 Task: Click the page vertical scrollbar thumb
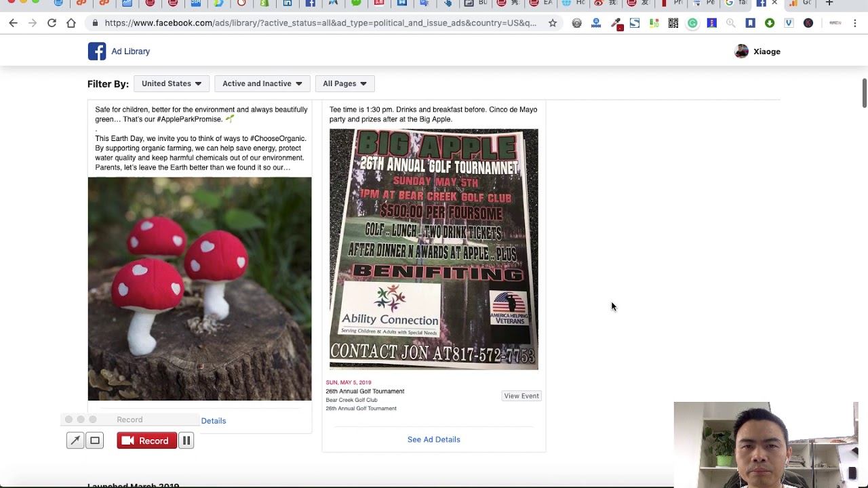pos(865,93)
